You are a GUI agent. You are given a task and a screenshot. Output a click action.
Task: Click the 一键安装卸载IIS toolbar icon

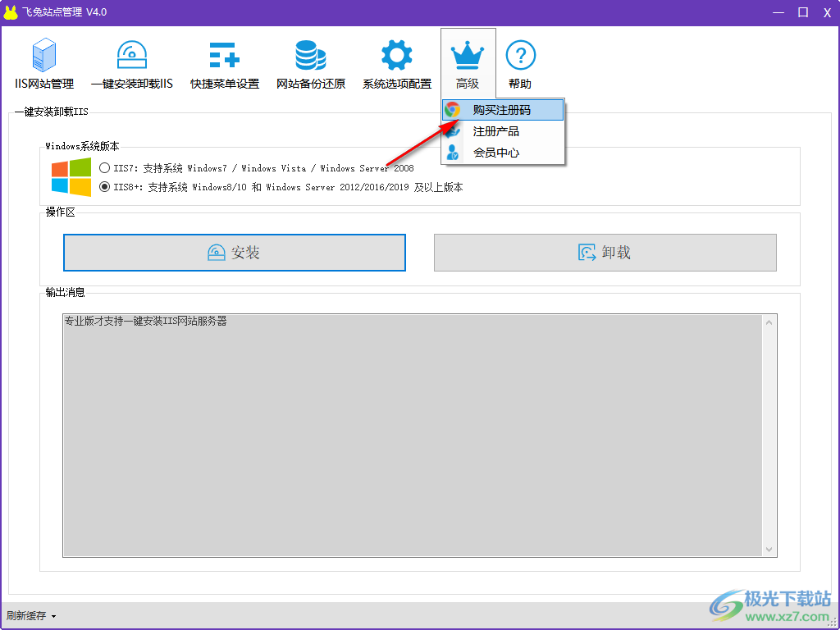coord(131,56)
